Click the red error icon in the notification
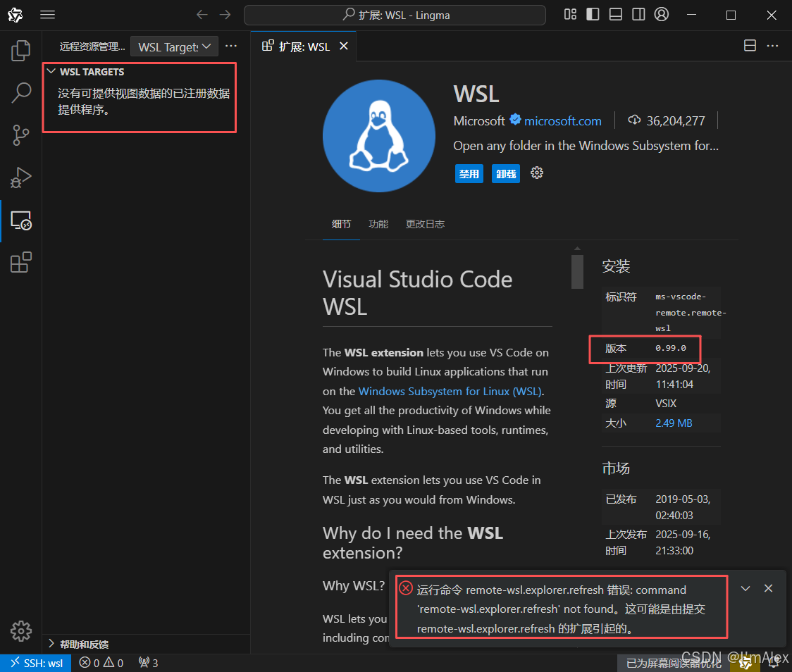The width and height of the screenshot is (792, 672). pos(406,588)
